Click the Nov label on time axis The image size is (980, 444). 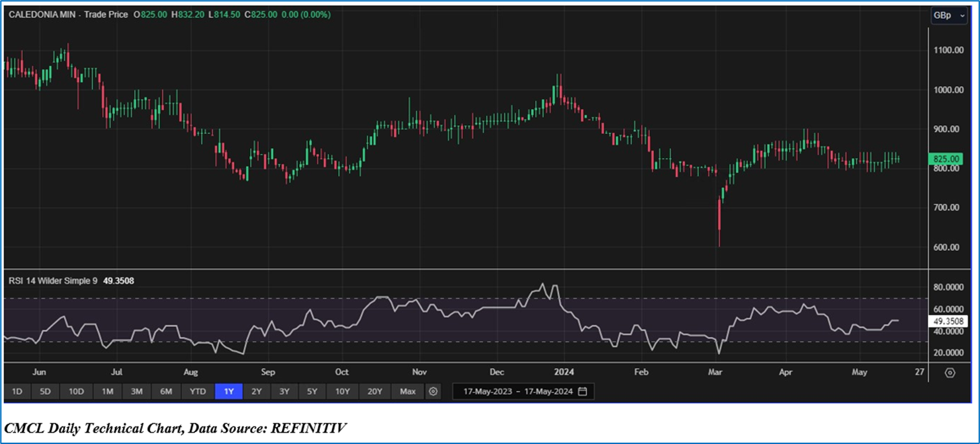coord(419,372)
